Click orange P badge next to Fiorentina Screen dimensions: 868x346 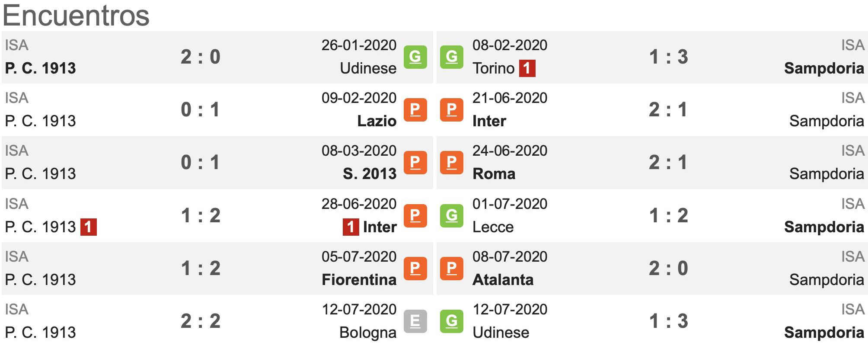pyautogui.click(x=415, y=269)
